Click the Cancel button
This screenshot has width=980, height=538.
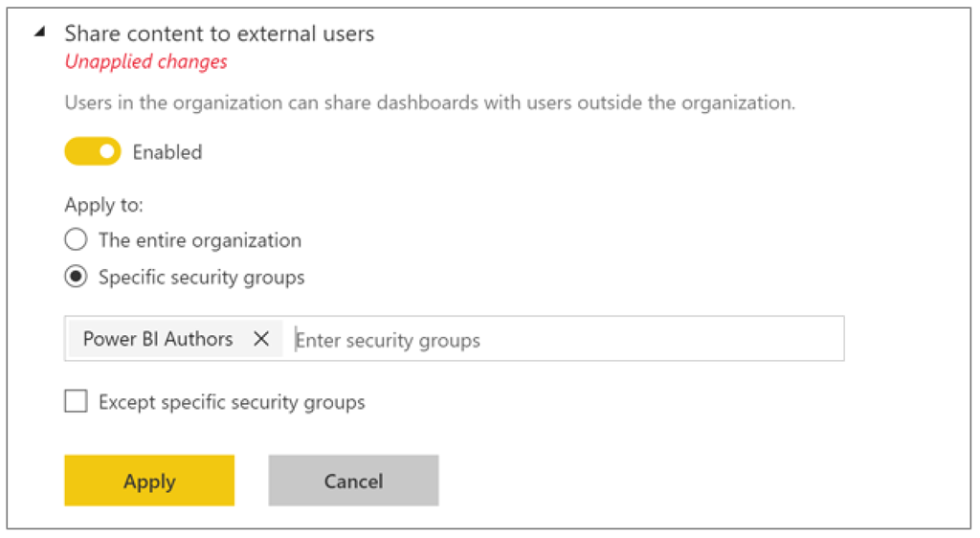point(354,480)
